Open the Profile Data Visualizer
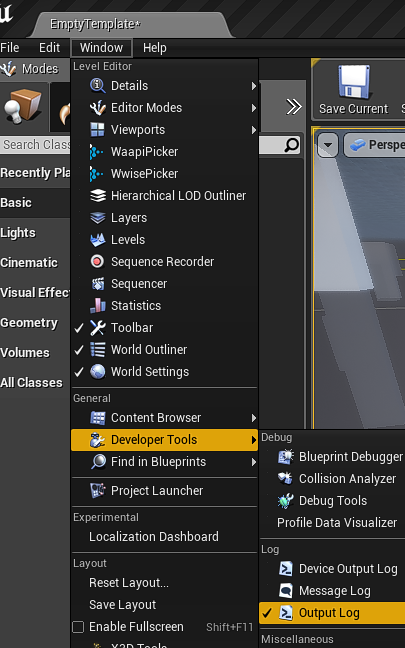This screenshot has width=405, height=648. click(337, 522)
